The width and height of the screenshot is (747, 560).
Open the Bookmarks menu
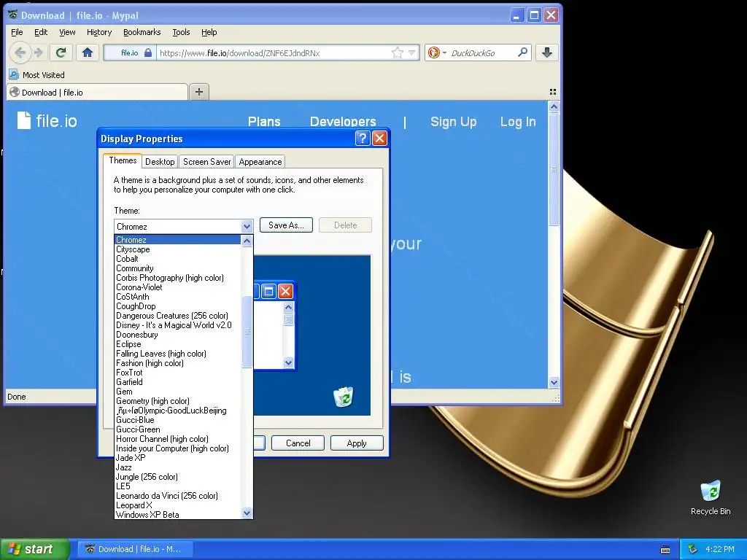(x=142, y=32)
